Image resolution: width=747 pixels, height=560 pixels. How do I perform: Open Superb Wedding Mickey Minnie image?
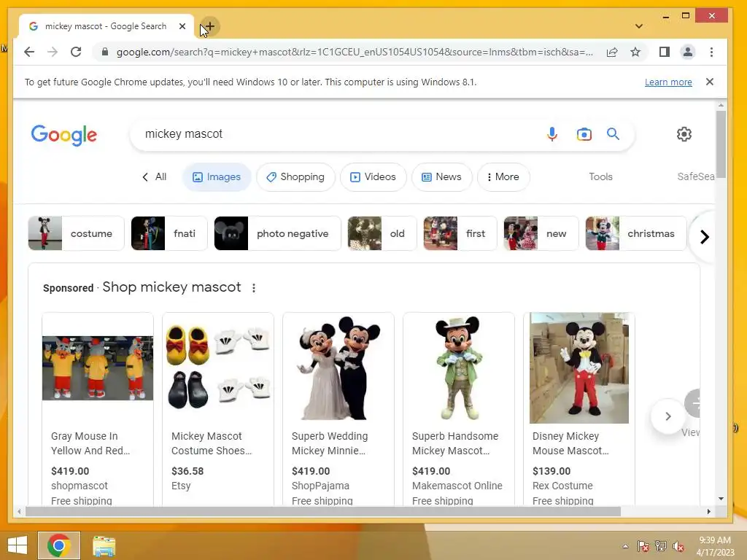pos(338,367)
